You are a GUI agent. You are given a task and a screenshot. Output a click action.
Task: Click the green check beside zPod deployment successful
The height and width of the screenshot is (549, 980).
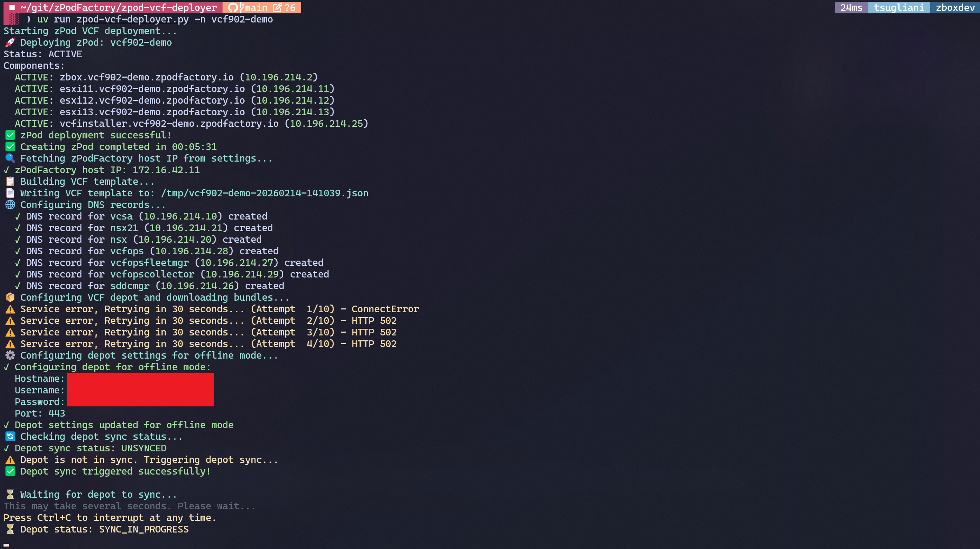[10, 135]
